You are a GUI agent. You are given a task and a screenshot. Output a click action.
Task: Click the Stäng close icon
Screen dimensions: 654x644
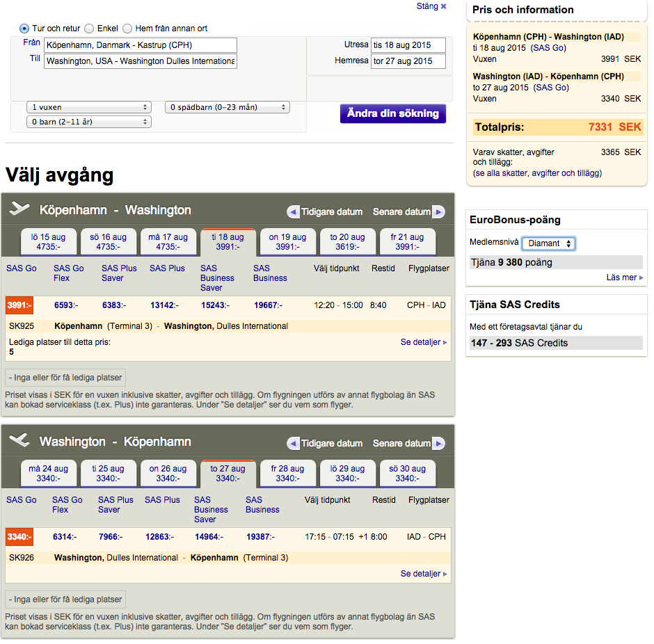443,6
